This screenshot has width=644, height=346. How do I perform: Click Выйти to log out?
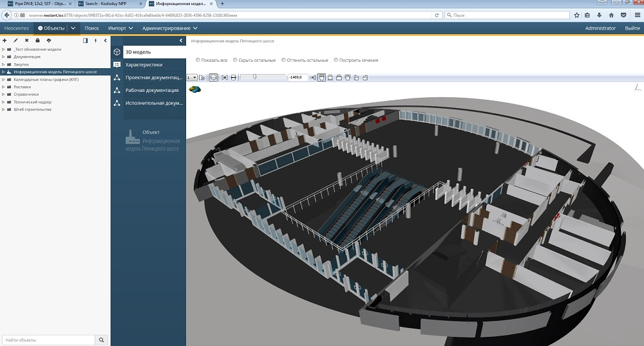(632, 28)
